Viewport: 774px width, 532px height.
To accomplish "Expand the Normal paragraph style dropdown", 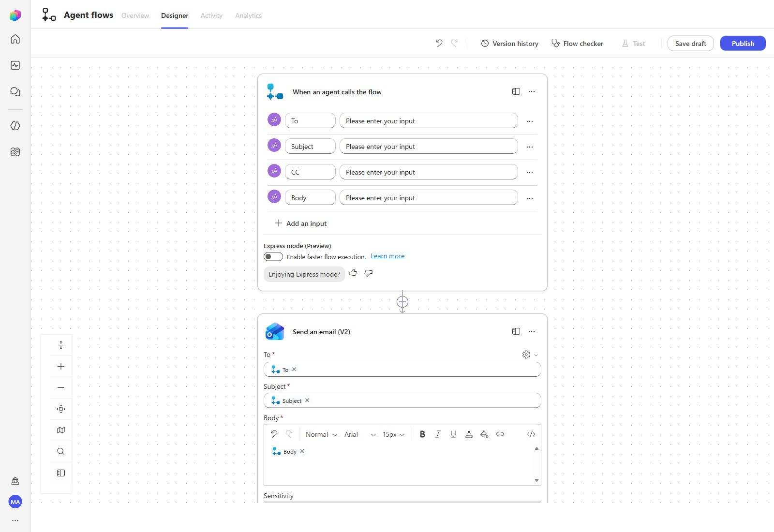I will 321,434.
